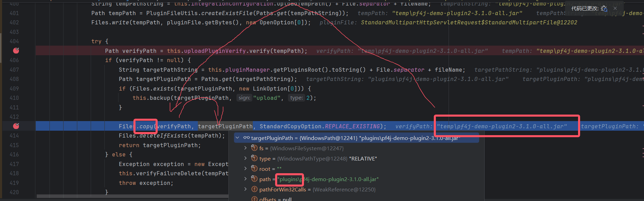
Task: Click uploadPluginVerify on line 405
Action: (215, 51)
